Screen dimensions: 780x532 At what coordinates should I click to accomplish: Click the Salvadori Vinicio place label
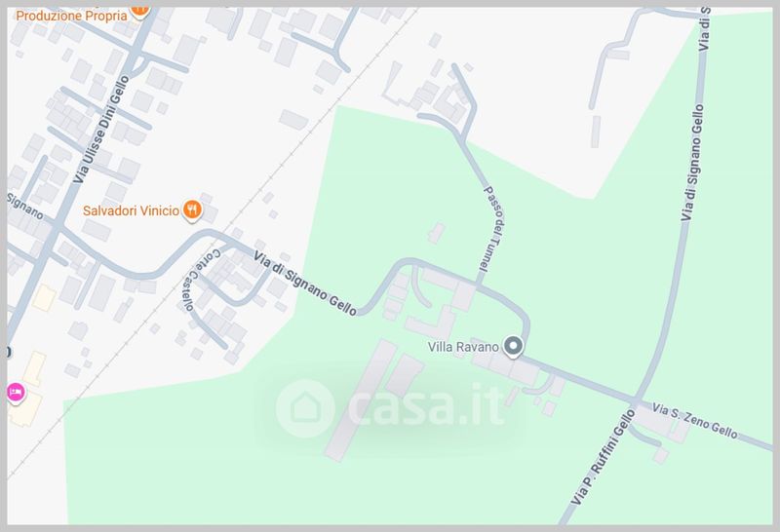[131, 210]
